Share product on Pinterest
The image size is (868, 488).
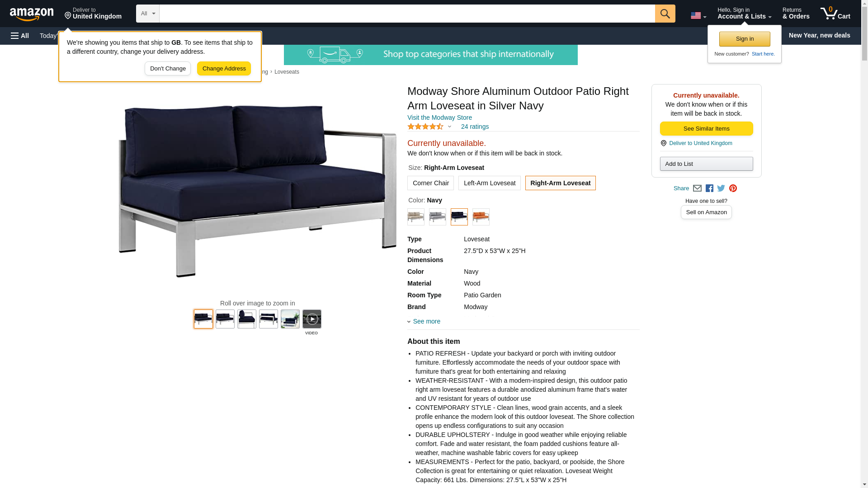[x=733, y=188]
